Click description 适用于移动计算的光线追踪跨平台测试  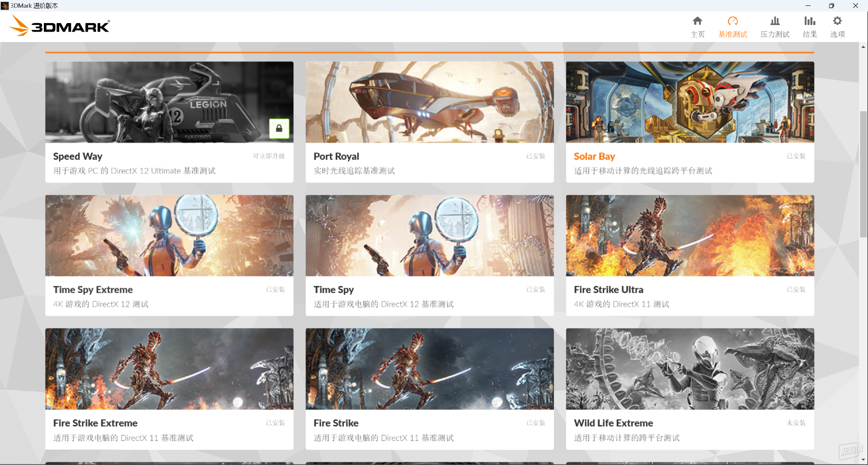[643, 171]
